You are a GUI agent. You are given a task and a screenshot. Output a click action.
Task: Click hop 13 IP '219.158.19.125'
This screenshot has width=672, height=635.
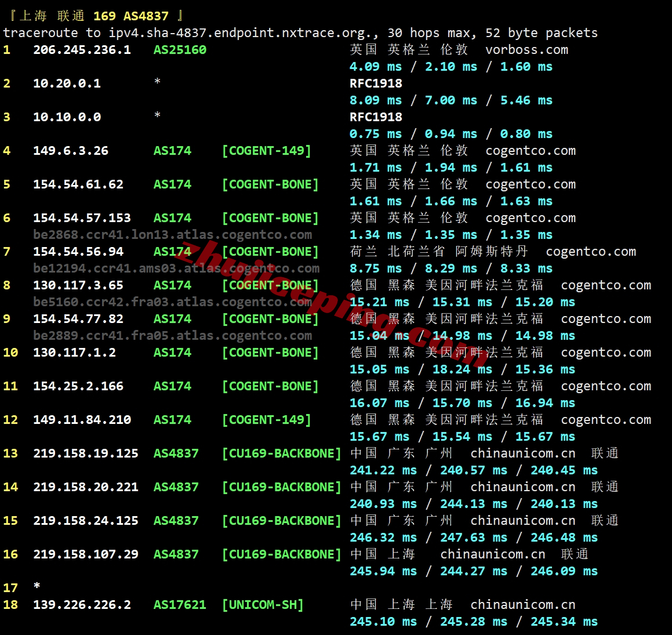tap(86, 453)
